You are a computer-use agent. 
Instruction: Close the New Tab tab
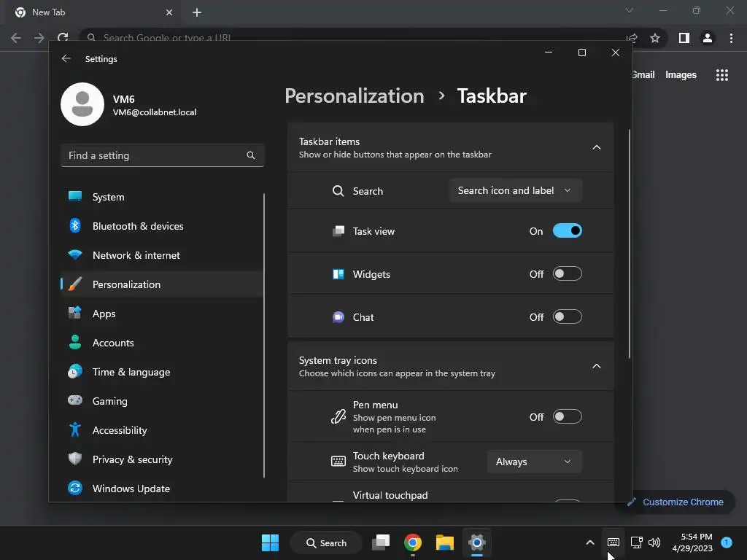pyautogui.click(x=169, y=12)
